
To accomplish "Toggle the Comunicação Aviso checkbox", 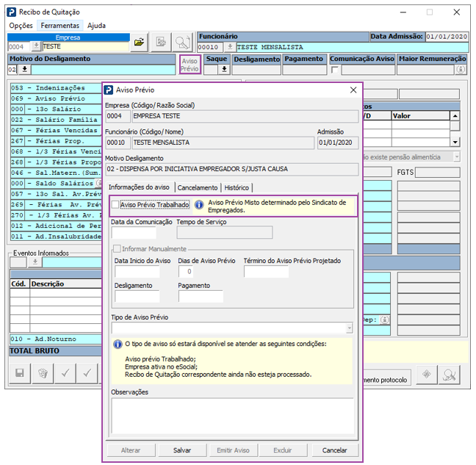I will (x=335, y=70).
